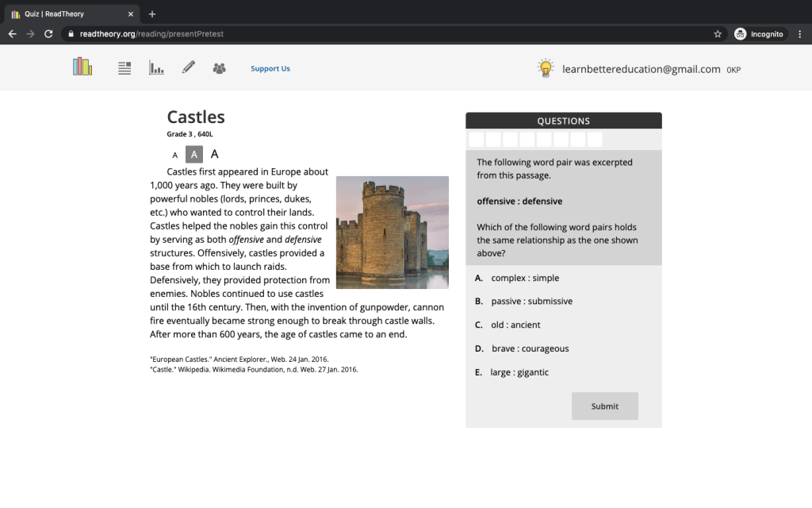Follow the Support Us link
The image size is (812, 508).
pos(270,69)
